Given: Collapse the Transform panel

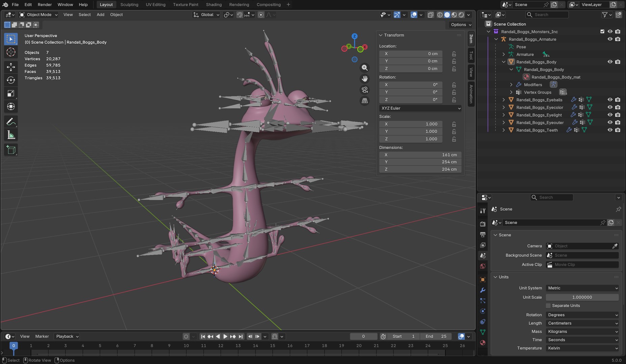Looking at the screenshot, I should tap(381, 35).
